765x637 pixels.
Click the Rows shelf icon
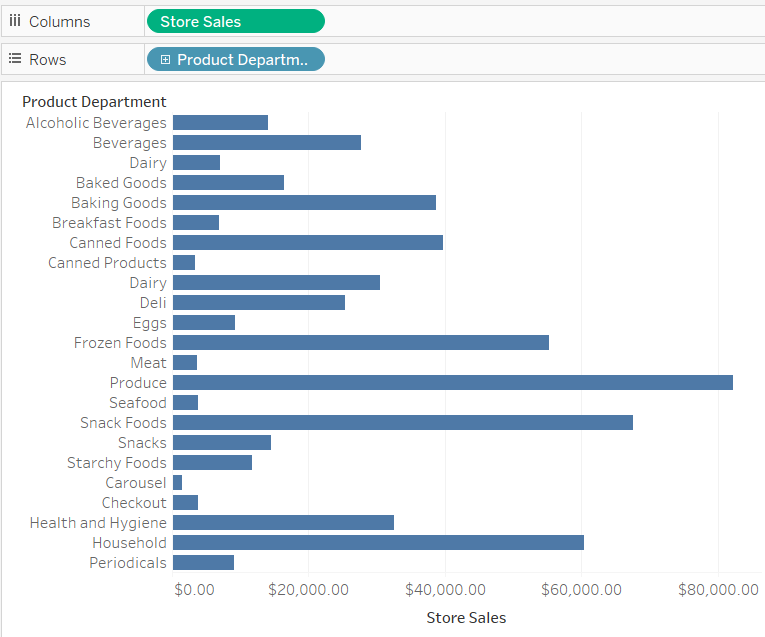[x=15, y=59]
